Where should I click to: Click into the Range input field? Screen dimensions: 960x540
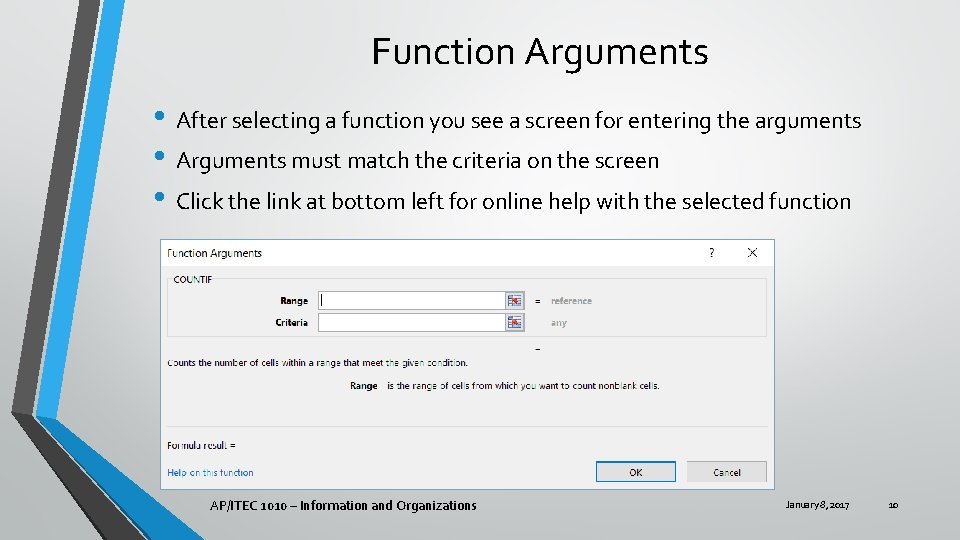(412, 301)
